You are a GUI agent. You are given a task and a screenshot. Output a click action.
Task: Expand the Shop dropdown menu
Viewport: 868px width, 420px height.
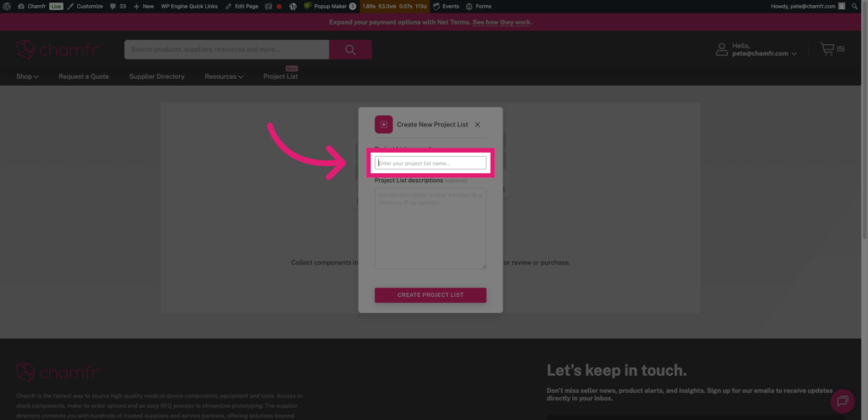tap(27, 76)
